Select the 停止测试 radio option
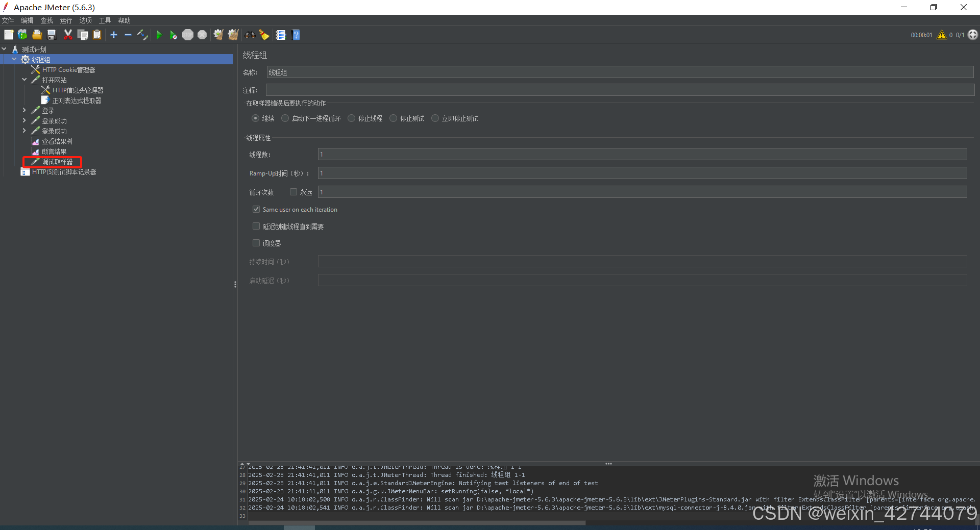This screenshot has height=530, width=980. pyautogui.click(x=393, y=118)
